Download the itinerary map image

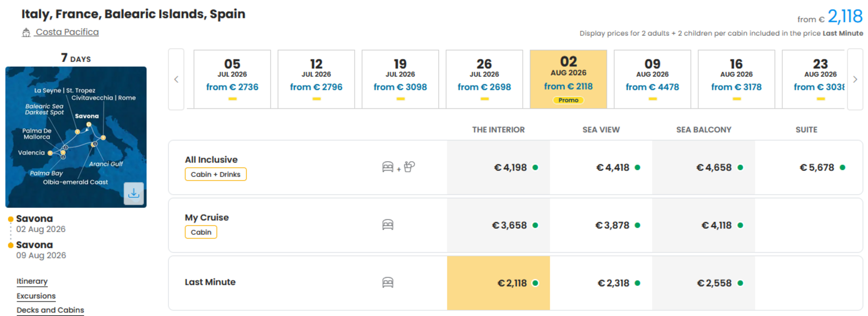coord(134,193)
